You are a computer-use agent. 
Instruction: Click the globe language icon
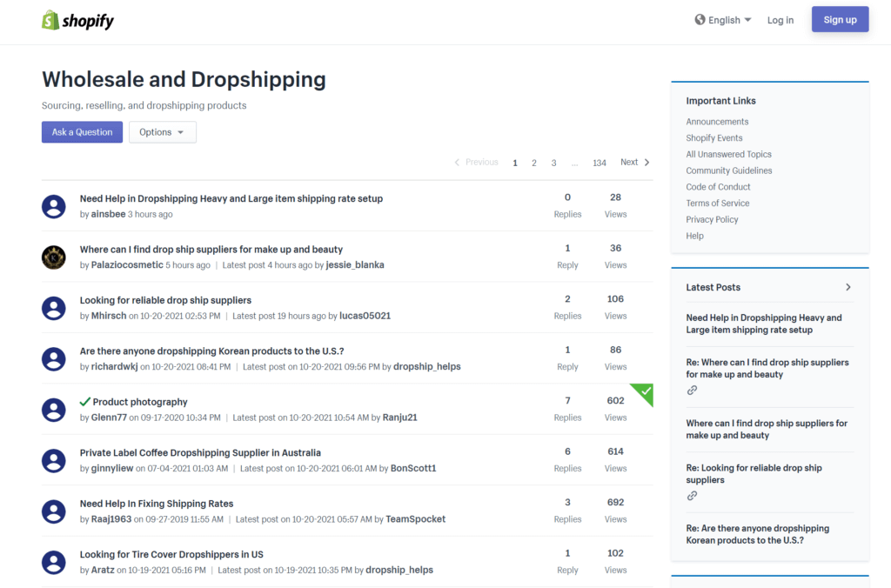coord(700,20)
